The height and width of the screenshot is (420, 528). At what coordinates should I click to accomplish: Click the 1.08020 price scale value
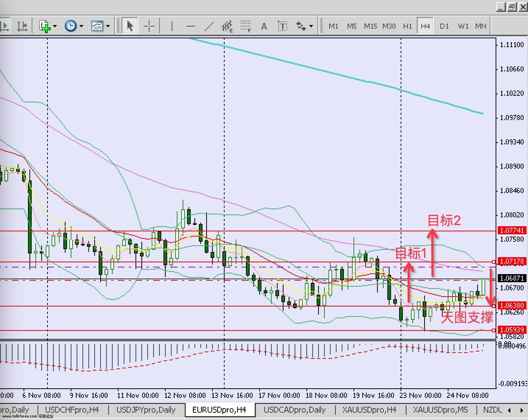512,215
